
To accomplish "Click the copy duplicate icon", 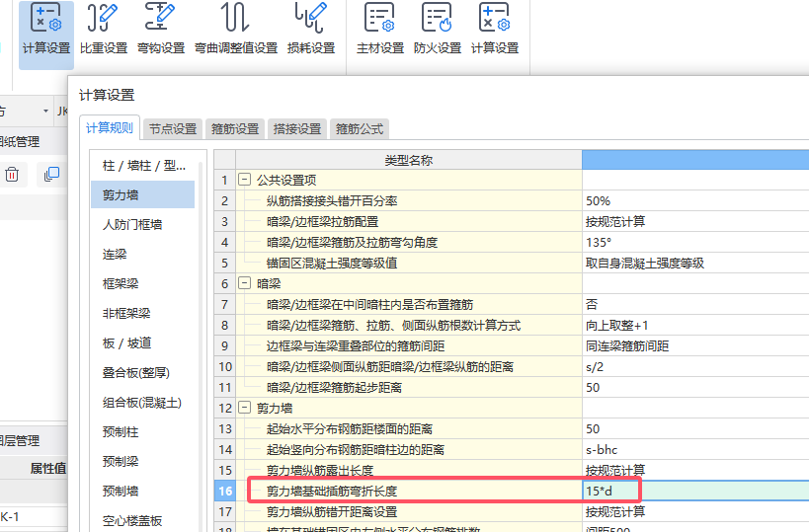I will click(x=51, y=175).
